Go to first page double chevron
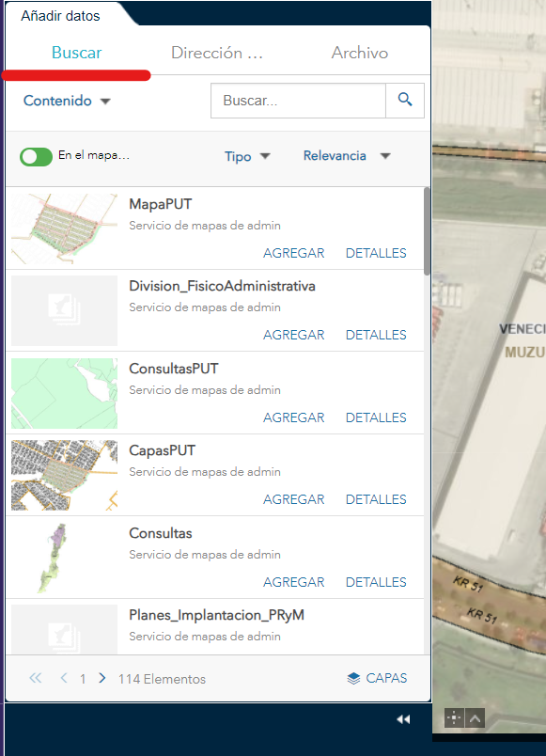546x756 pixels. click(35, 678)
